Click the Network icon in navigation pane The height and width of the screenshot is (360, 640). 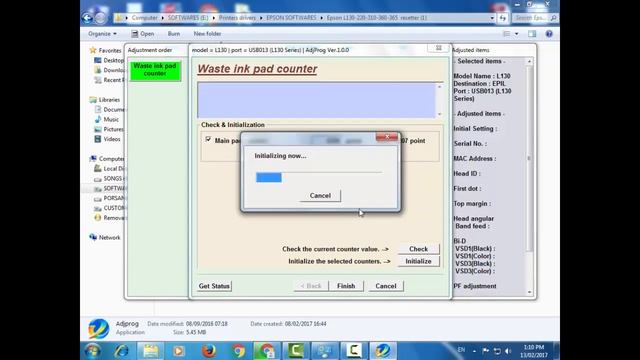coord(93,237)
